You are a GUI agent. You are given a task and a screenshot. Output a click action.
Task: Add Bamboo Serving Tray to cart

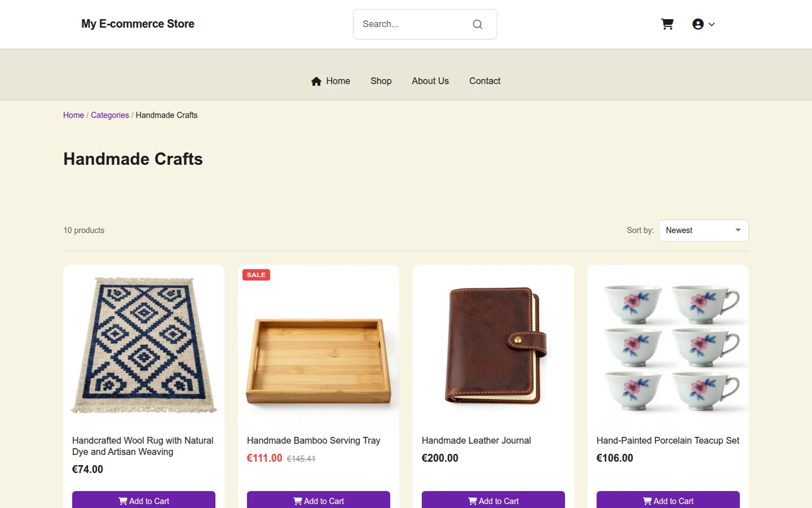pos(319,500)
